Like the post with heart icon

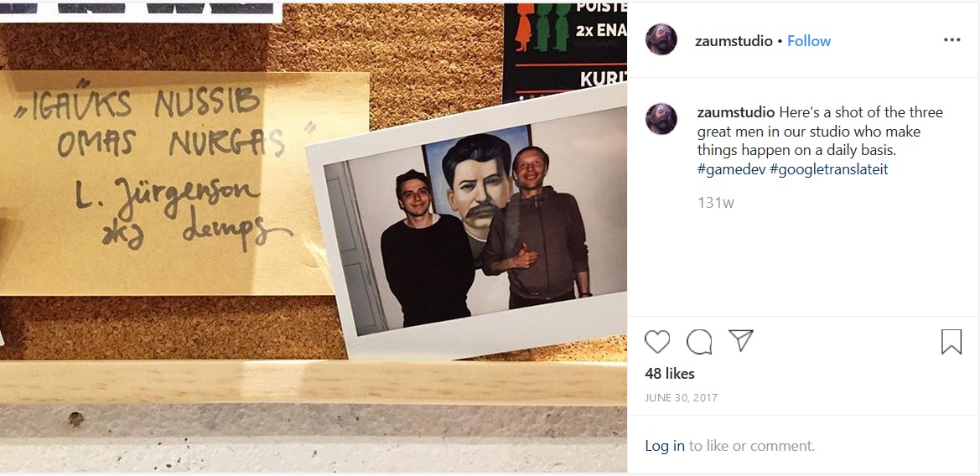[x=657, y=342]
